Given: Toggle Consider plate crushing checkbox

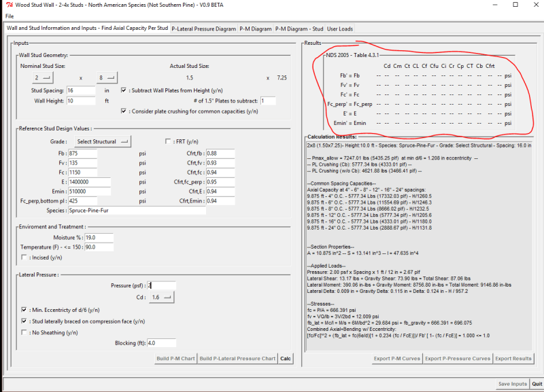Looking at the screenshot, I should [124, 111].
